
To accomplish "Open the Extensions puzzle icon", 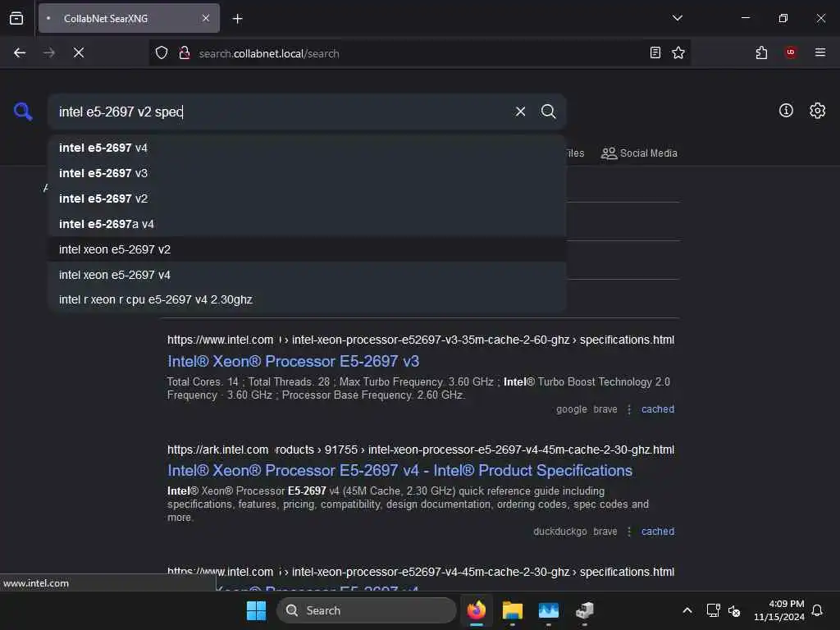I will coord(761,52).
